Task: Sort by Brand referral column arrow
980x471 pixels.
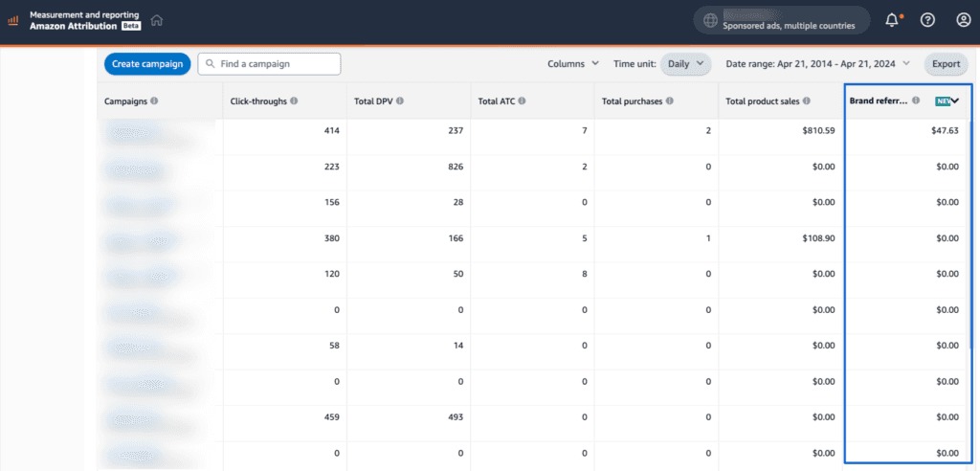Action: tap(954, 101)
